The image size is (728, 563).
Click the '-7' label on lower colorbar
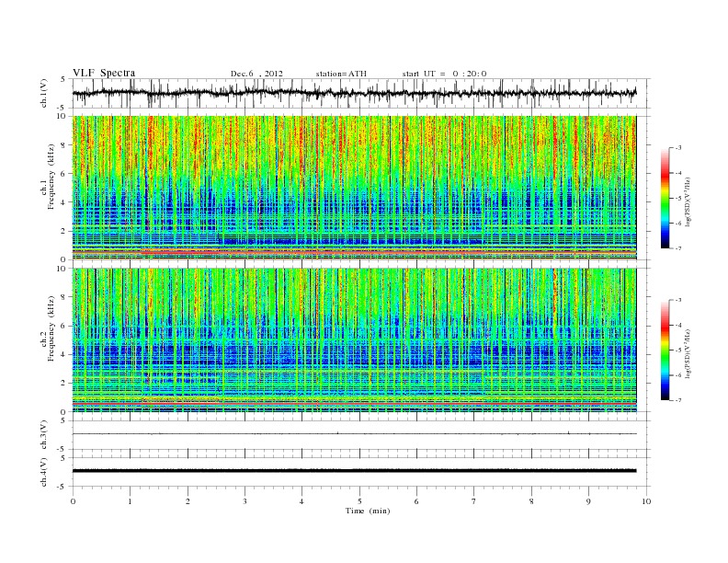coord(678,400)
